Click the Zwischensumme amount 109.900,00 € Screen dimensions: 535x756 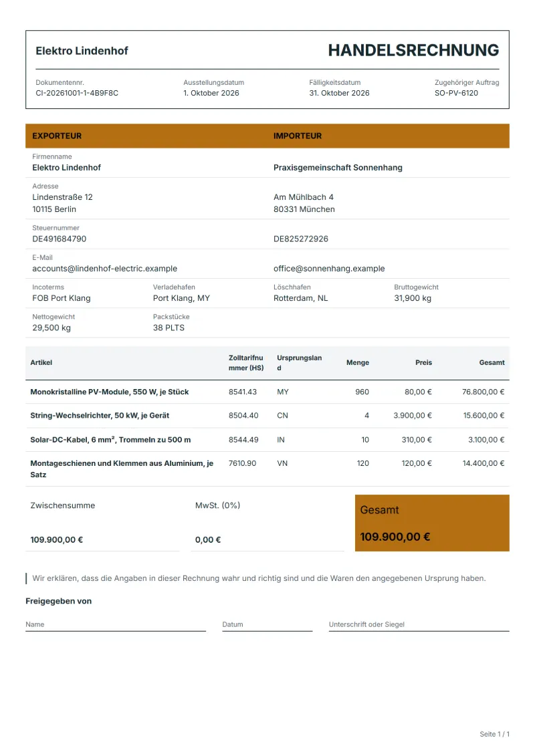[x=56, y=540]
